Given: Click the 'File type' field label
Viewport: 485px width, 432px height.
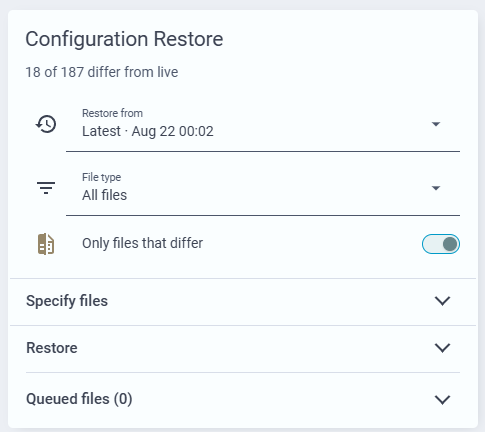Looking at the screenshot, I should [101, 177].
